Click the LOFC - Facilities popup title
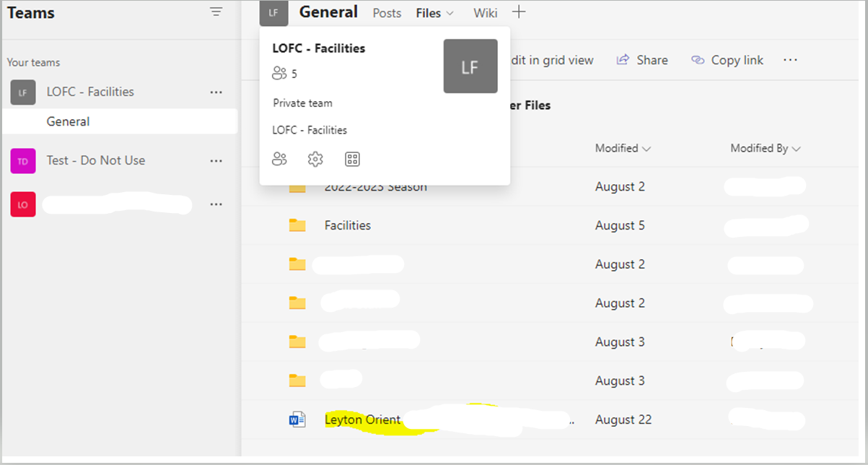Screen dimensions: 868x465 pyautogui.click(x=319, y=48)
